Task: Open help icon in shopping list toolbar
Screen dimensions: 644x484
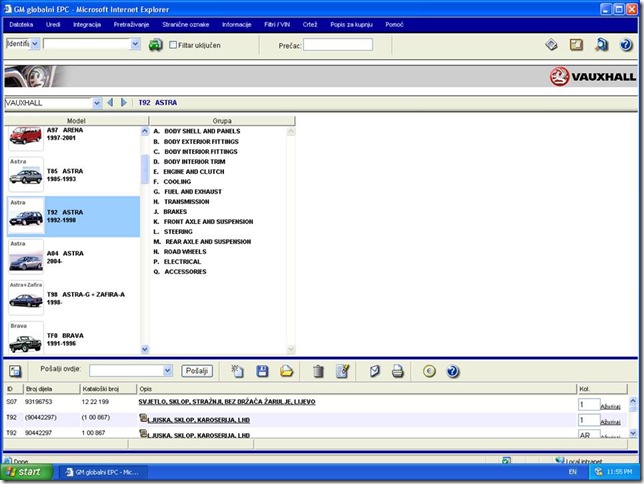Action: point(453,371)
